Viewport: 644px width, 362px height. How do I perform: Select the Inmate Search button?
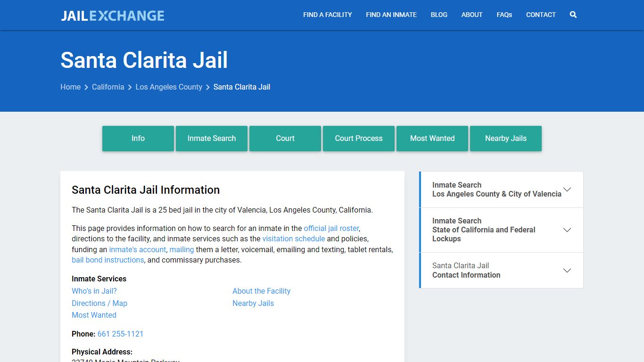[x=212, y=139]
